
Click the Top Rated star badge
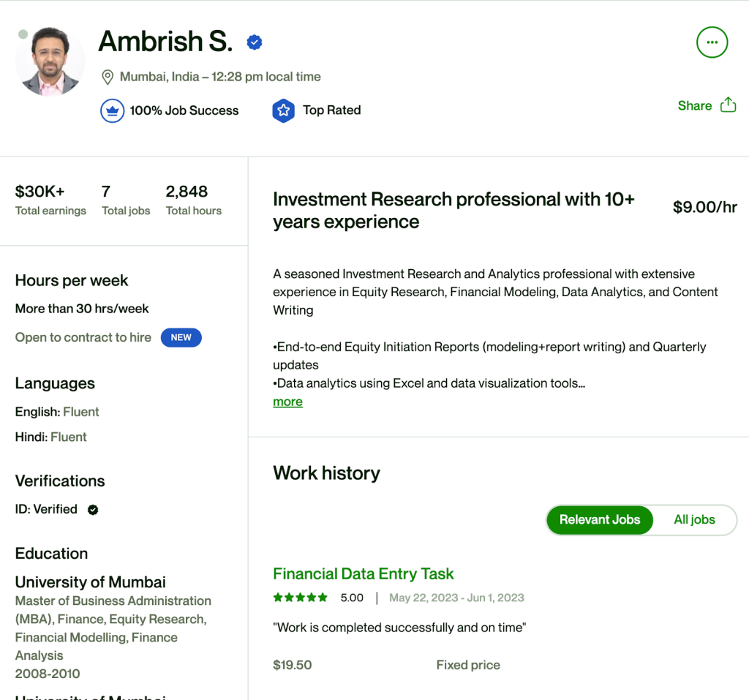(x=283, y=110)
